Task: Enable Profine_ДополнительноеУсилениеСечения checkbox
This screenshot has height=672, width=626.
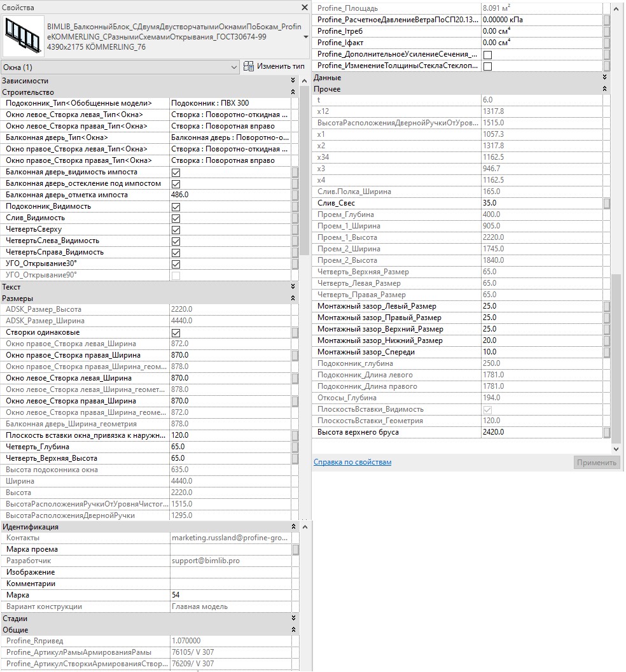Action: point(488,55)
